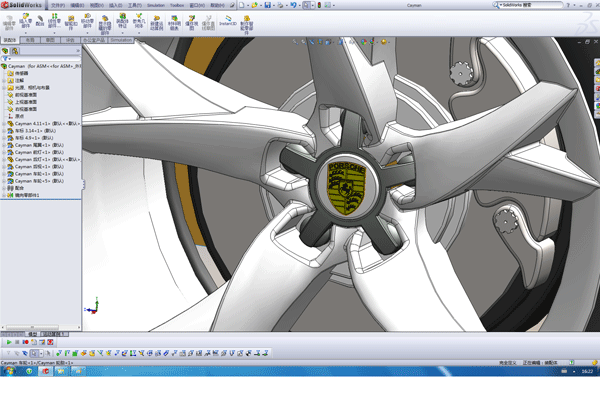Click the feature tree horizontal scrollbar
This screenshot has height=400, width=600.
32,327
